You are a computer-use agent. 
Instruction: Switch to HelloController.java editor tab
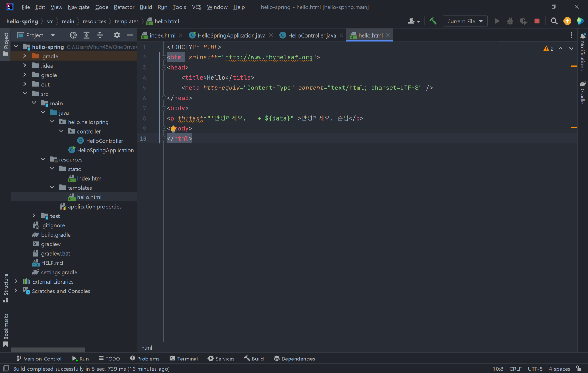tap(312, 35)
